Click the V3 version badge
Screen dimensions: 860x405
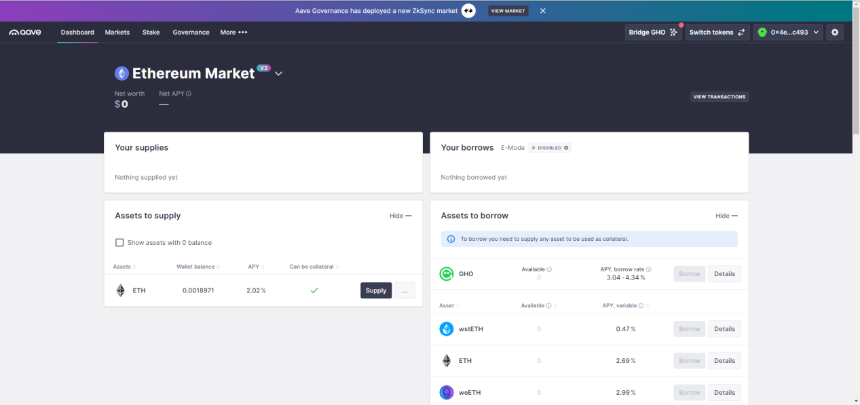(x=264, y=68)
